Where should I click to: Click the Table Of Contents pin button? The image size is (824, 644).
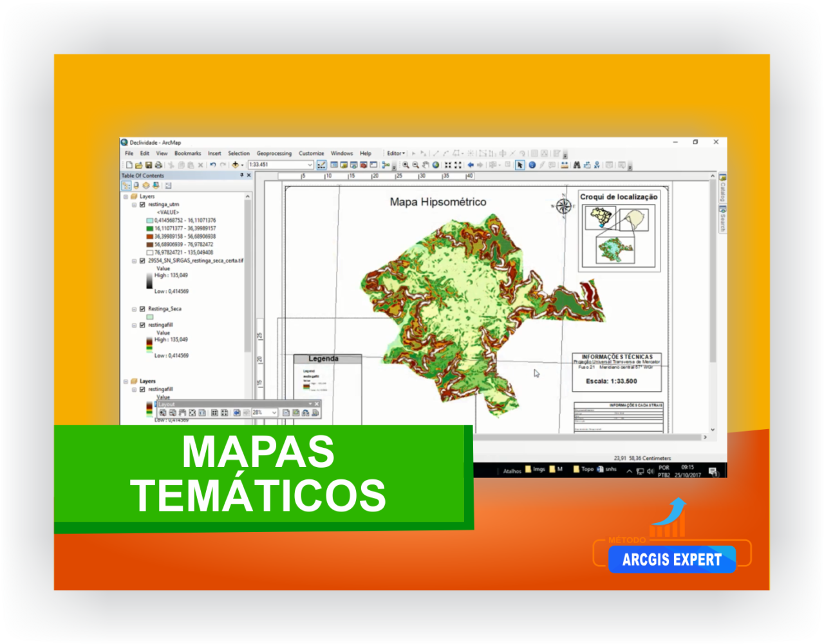(x=241, y=176)
